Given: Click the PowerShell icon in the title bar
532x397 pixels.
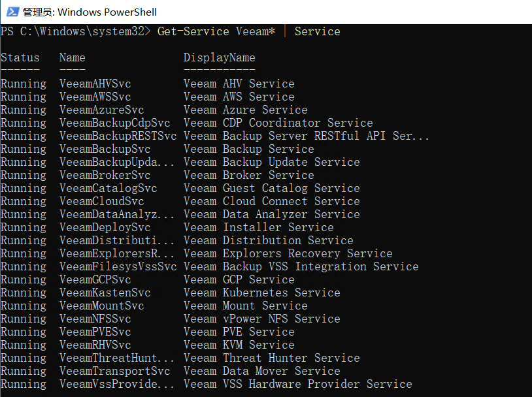Looking at the screenshot, I should (x=12, y=11).
